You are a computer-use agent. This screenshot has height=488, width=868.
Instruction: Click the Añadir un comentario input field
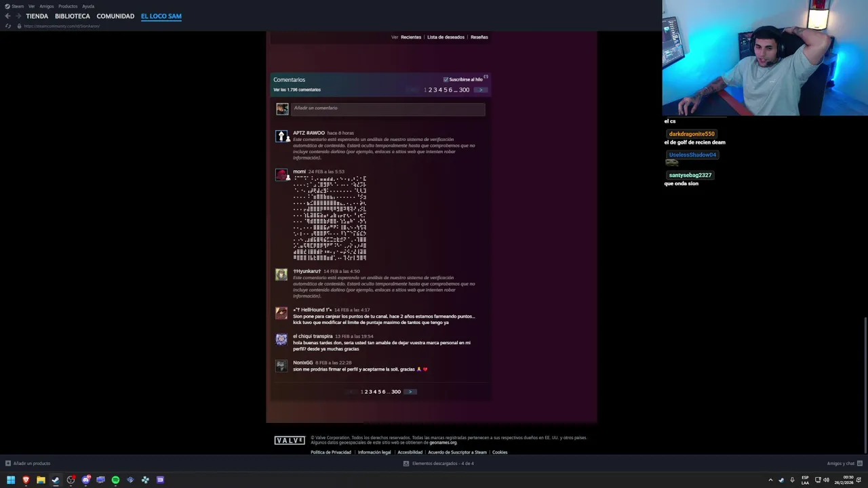388,108
